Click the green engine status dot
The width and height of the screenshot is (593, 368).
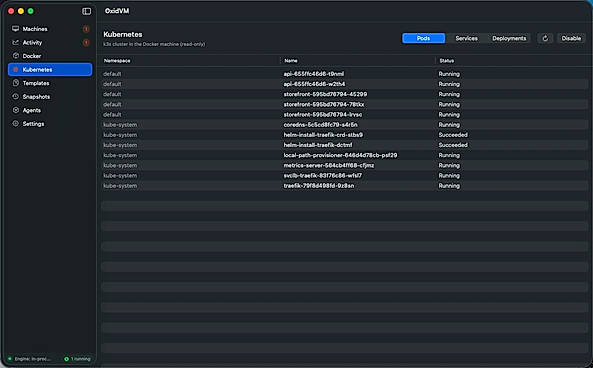pos(10,359)
